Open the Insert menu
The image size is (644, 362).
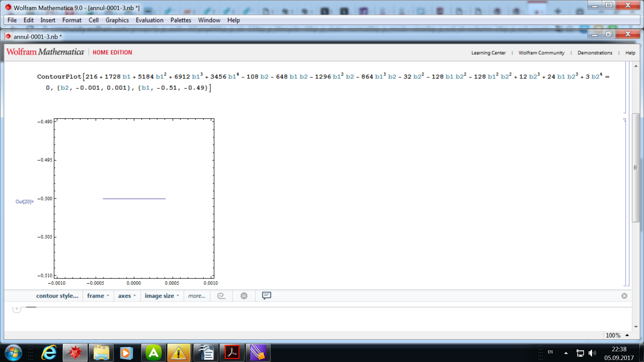pyautogui.click(x=48, y=20)
